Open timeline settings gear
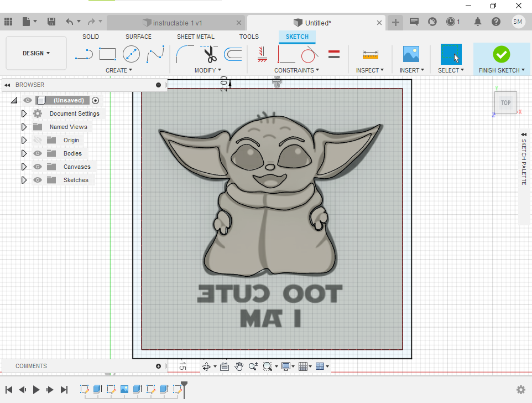Image resolution: width=532 pixels, height=403 pixels. coord(521,389)
